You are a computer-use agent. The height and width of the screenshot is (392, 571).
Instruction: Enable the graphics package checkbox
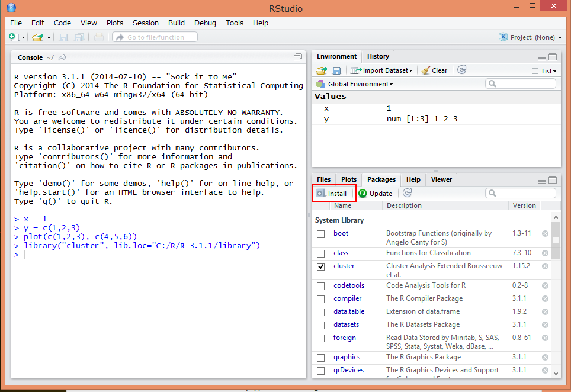321,358
